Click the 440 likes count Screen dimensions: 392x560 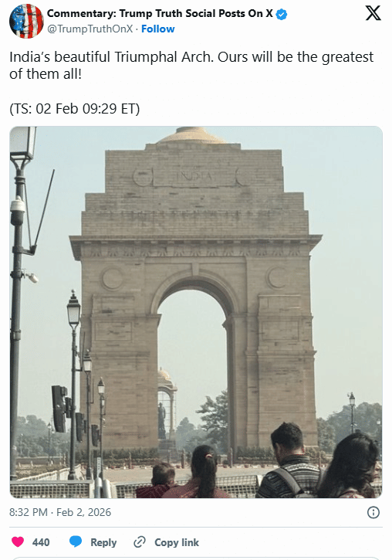tap(41, 542)
